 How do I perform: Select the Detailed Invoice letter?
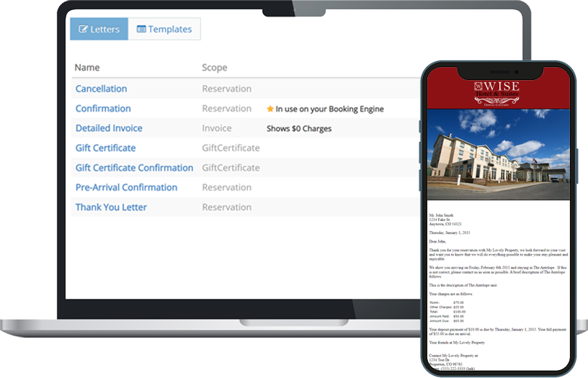click(x=109, y=128)
